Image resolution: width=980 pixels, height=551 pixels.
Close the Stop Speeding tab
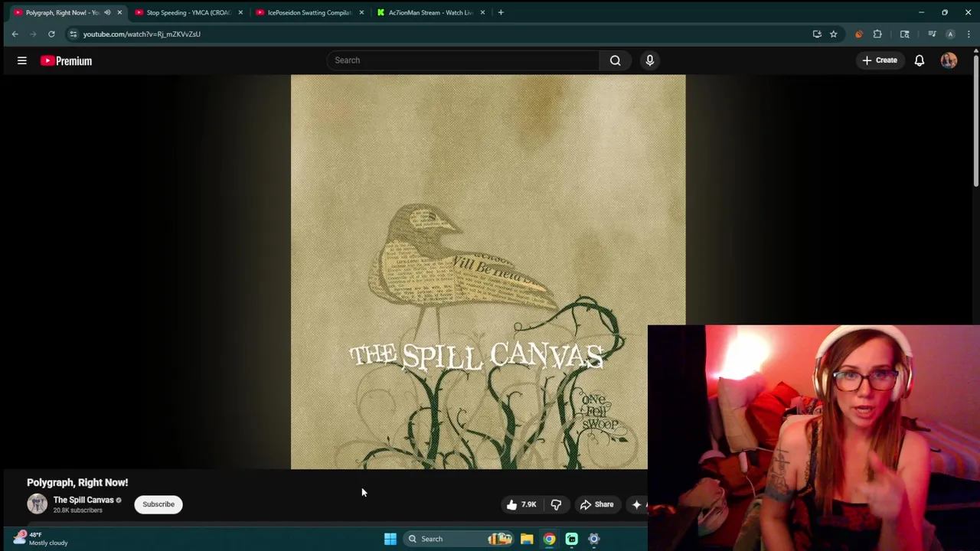click(240, 12)
